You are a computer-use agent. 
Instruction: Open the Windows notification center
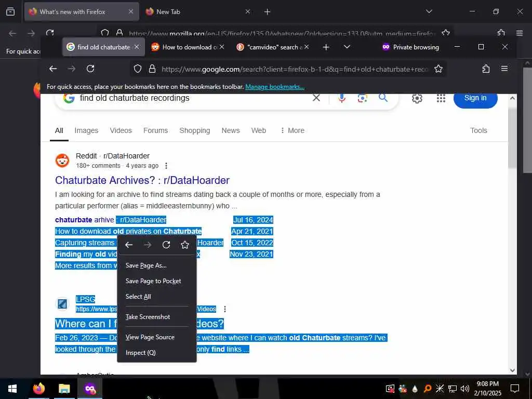pos(515,389)
